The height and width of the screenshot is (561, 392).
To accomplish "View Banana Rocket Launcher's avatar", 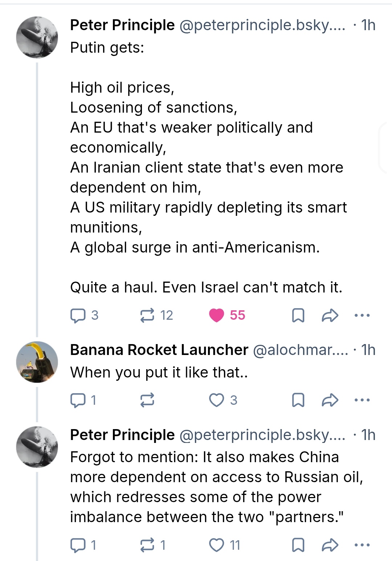I will (x=37, y=362).
